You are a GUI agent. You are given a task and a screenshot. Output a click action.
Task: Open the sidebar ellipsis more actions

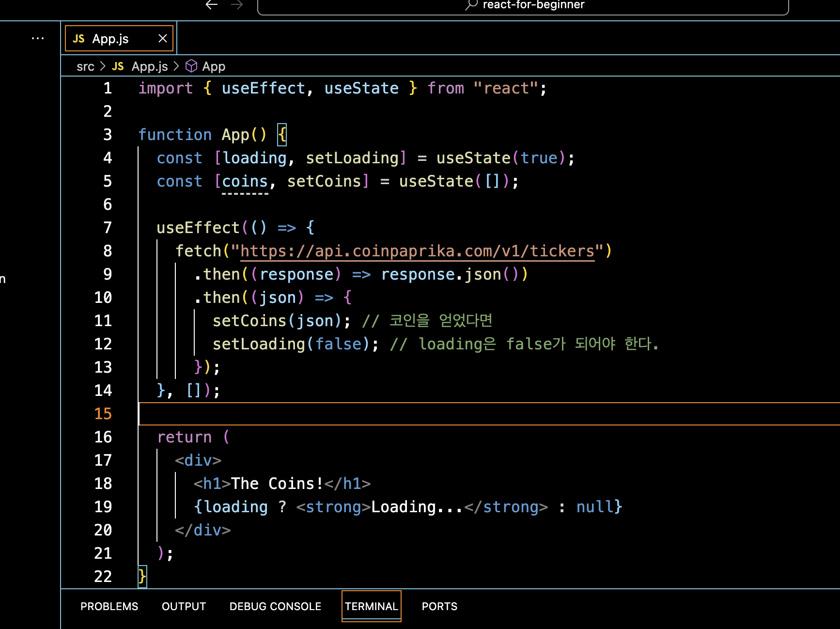38,38
